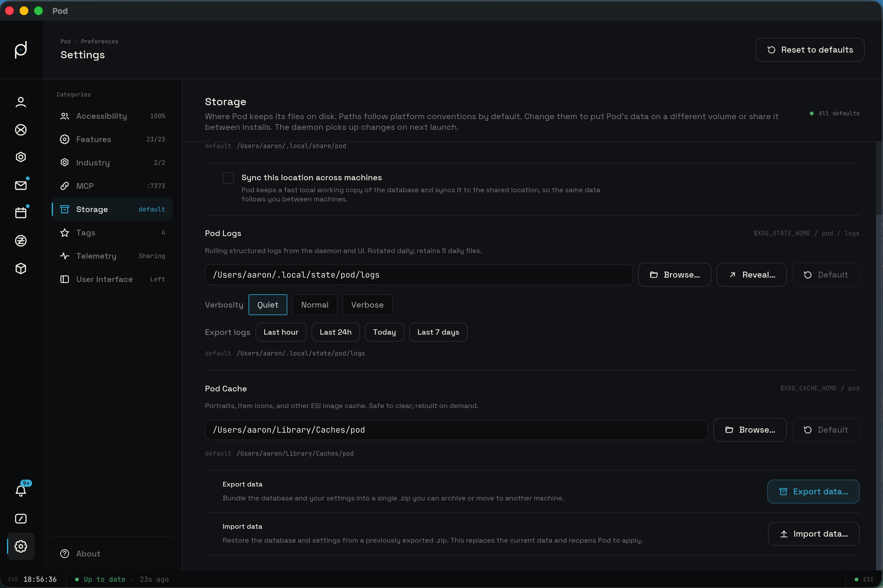Click the Export data... button

pos(813,492)
